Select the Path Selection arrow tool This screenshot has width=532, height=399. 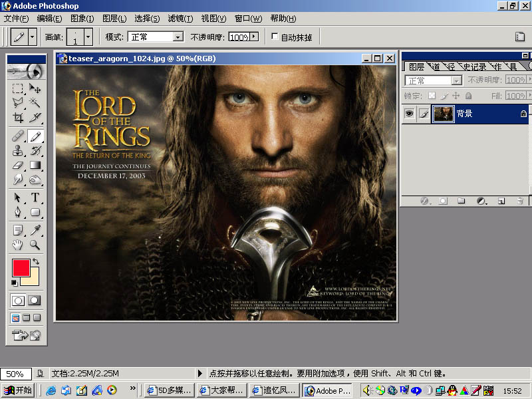click(x=18, y=198)
